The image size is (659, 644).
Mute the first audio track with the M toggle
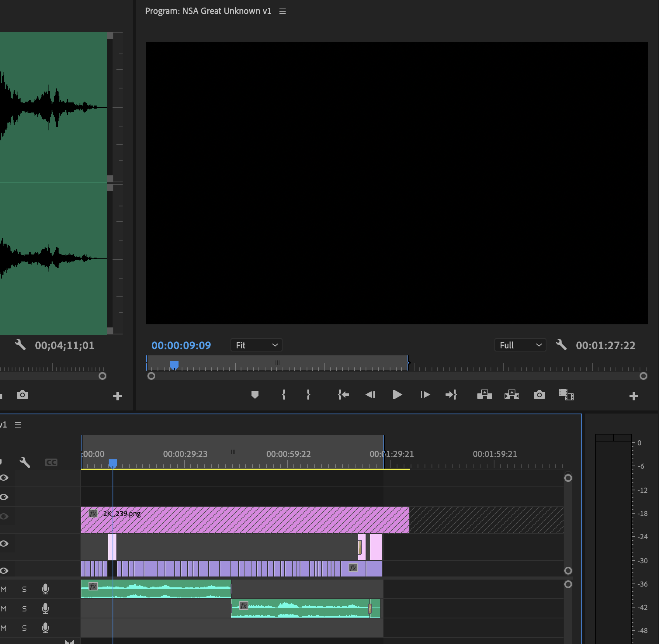pos(3,589)
